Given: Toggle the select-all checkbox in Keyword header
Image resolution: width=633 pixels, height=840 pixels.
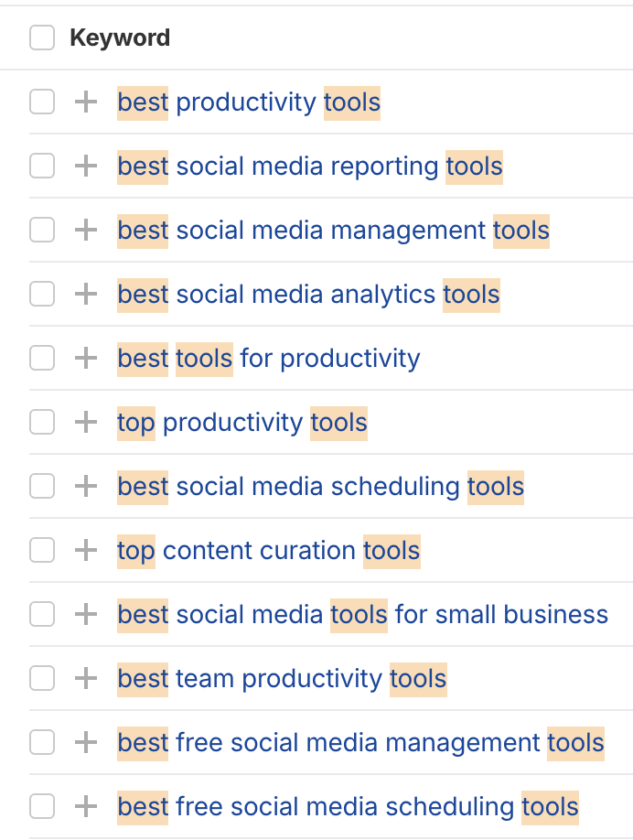Looking at the screenshot, I should click(42, 38).
